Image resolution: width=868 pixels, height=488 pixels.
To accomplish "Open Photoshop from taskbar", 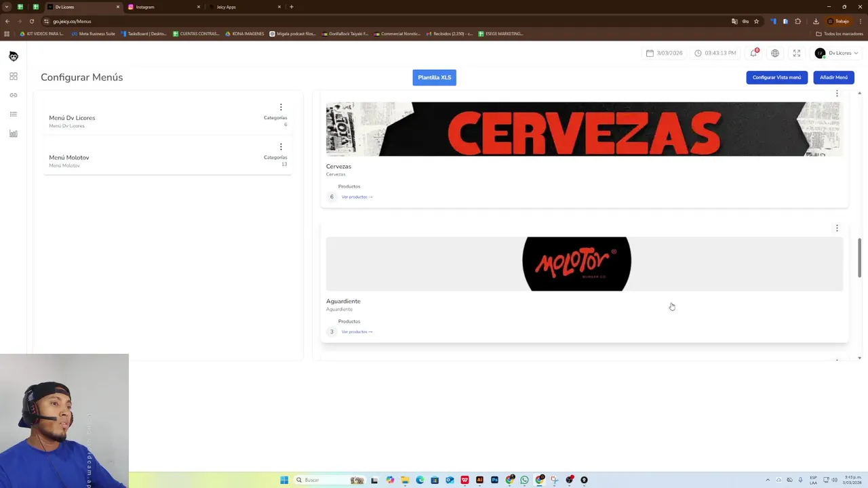I will (494, 480).
